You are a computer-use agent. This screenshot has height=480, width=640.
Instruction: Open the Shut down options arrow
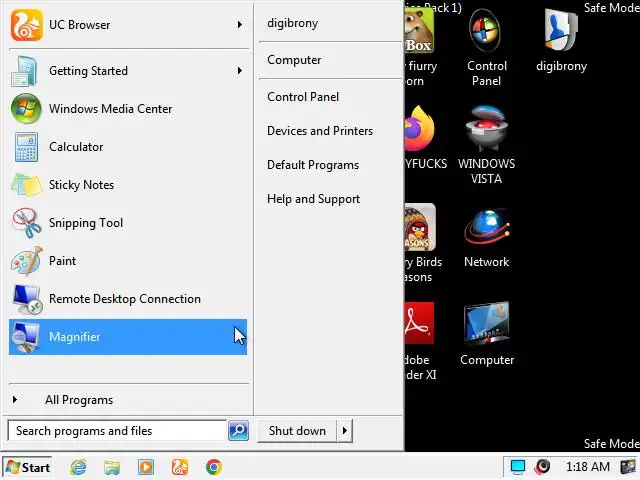coord(345,431)
